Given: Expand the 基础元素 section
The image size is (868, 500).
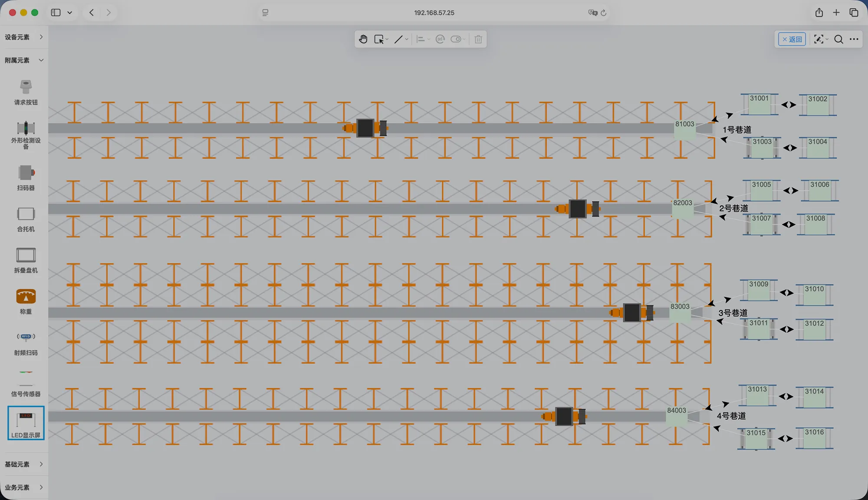Looking at the screenshot, I should (x=24, y=464).
